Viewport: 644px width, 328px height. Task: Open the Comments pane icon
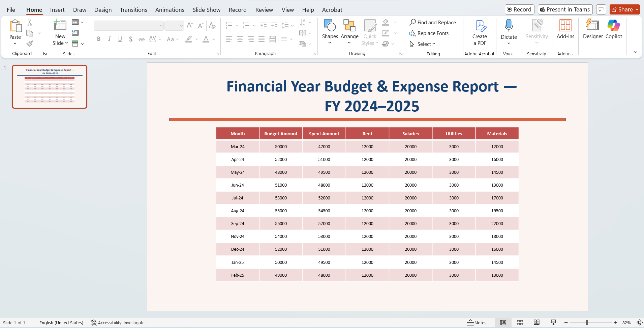pyautogui.click(x=601, y=9)
